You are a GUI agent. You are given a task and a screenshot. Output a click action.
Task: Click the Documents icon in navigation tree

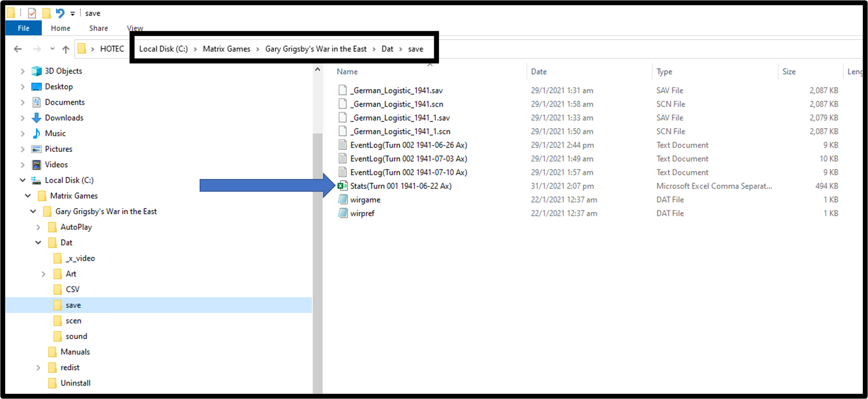click(37, 102)
